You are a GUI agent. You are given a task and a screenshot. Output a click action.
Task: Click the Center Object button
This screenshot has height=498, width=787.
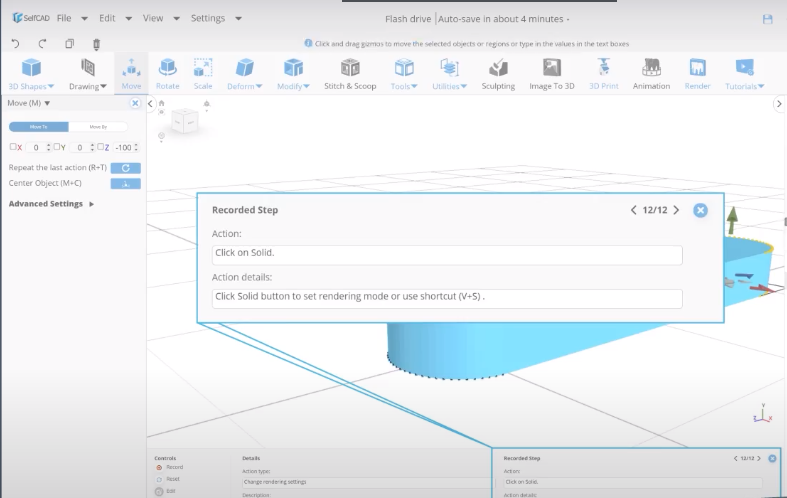[x=125, y=184]
